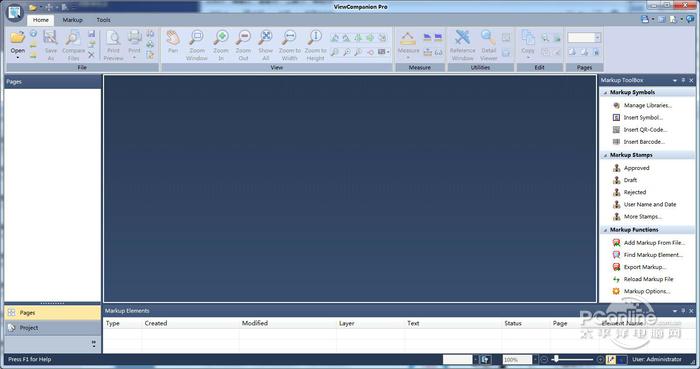Apply the Draft stamp

pyautogui.click(x=630, y=180)
